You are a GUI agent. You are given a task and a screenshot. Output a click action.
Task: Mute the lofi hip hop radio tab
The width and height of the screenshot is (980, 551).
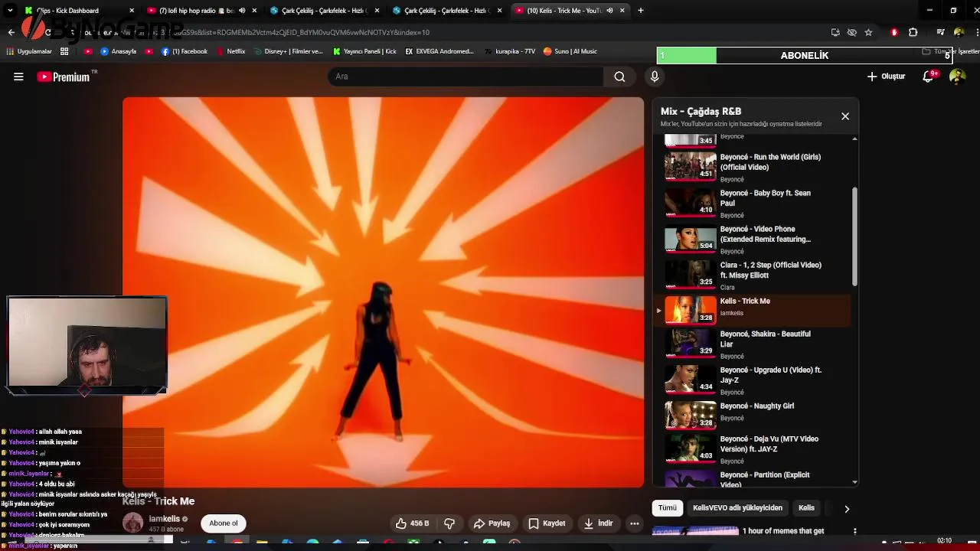243,11
